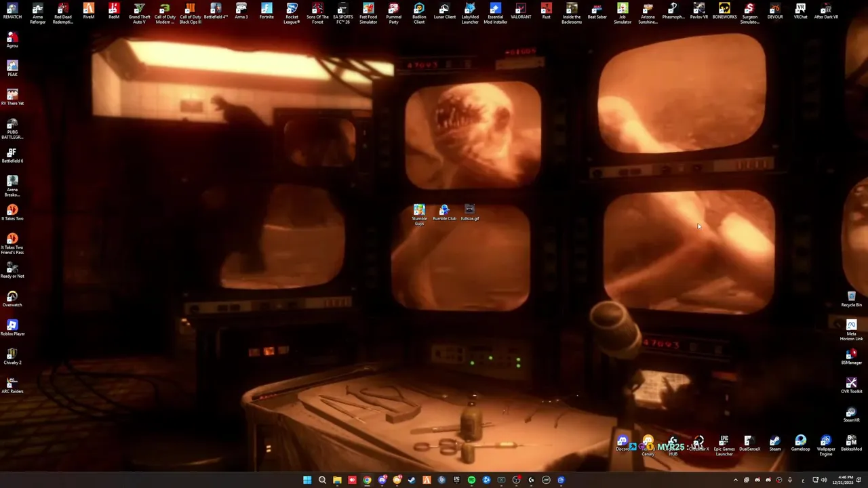Select the Arma 3 desktop icon
The image size is (868, 488).
(x=241, y=10)
